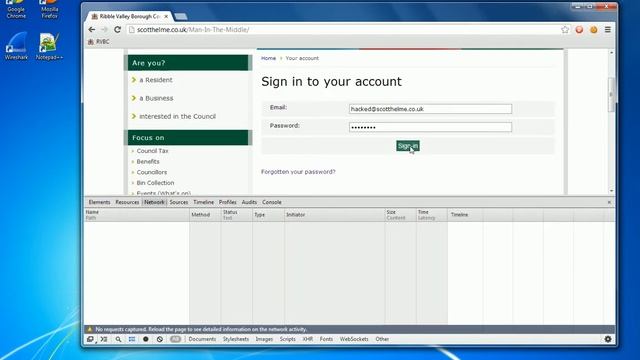Screen dimensions: 640x360
Task: Select the All filter
Action: pyautogui.click(x=175, y=339)
